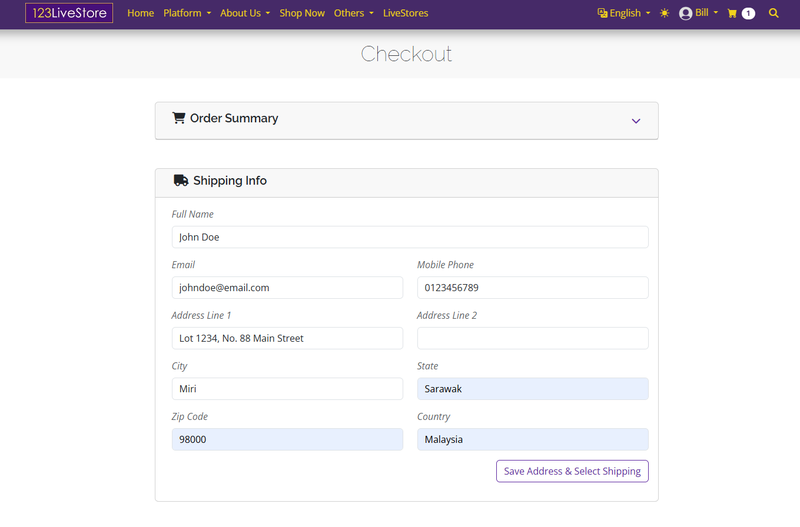Click the Full Name input field
This screenshot has height=527, width=800.
click(x=410, y=237)
